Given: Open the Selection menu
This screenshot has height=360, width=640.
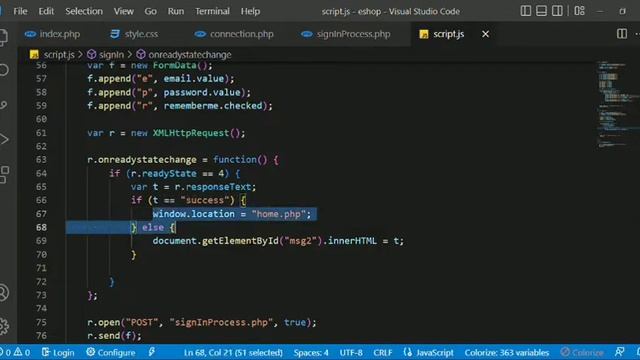Looking at the screenshot, I should click(84, 11).
